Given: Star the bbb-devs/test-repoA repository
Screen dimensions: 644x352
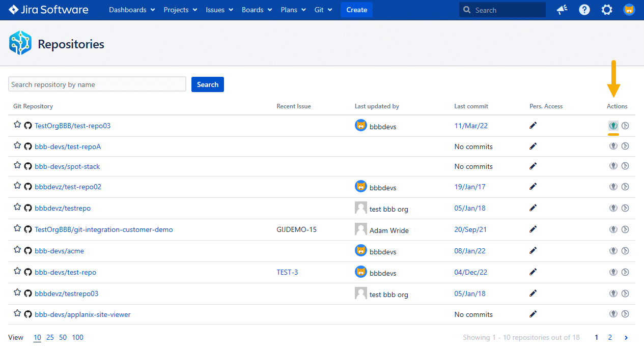Looking at the screenshot, I should click(x=17, y=145).
